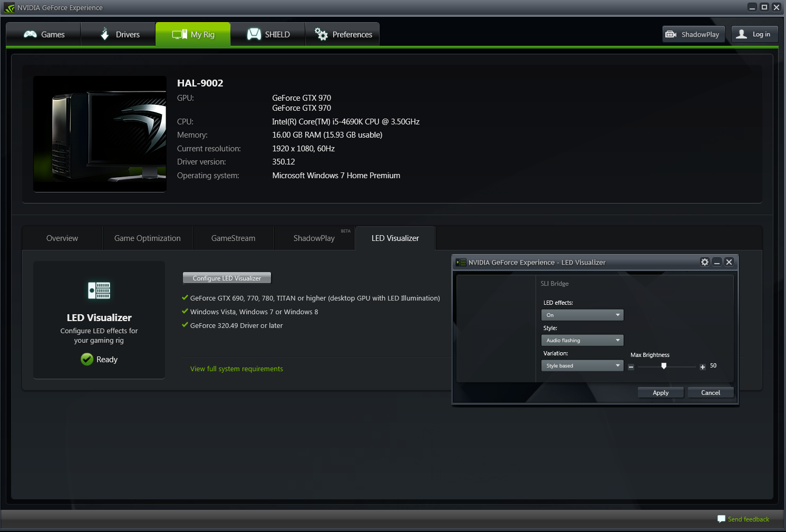Click the HAL-9002 computer name
Image resolution: width=786 pixels, height=532 pixels.
click(x=200, y=83)
